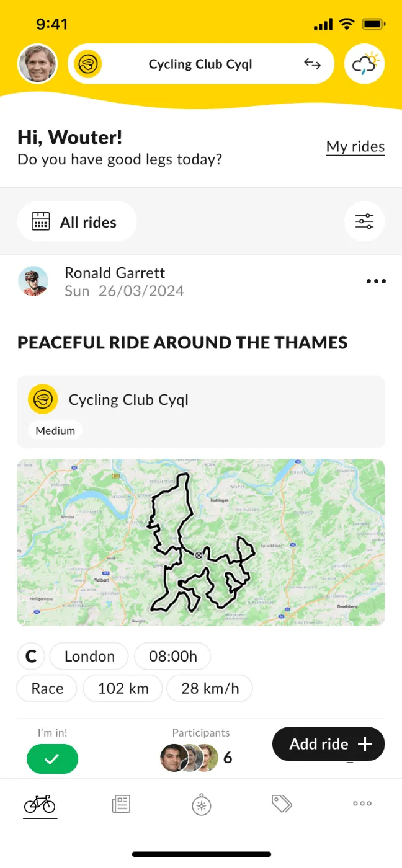Screen dimensions: 402x868
Task: Switch clubs using the Cycling Club Cyql selector
Action: (x=201, y=64)
